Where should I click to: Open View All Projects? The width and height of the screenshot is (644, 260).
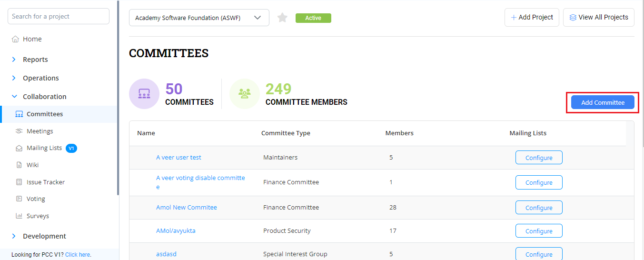598,18
